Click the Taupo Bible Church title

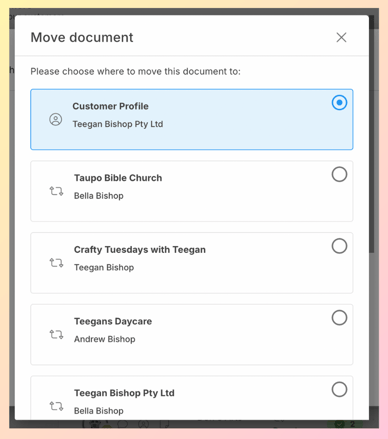click(x=118, y=178)
